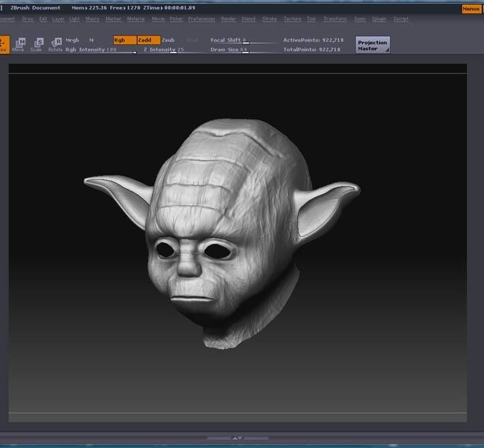Viewport: 484px width, 448px height.
Task: Open the Light menu
Action: tap(74, 19)
